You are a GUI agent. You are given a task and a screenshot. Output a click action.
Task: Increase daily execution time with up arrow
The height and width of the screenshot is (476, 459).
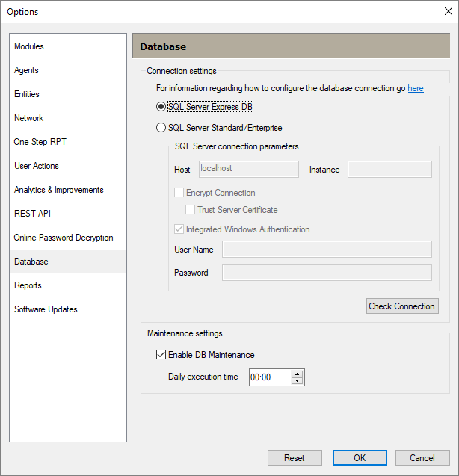(x=297, y=374)
